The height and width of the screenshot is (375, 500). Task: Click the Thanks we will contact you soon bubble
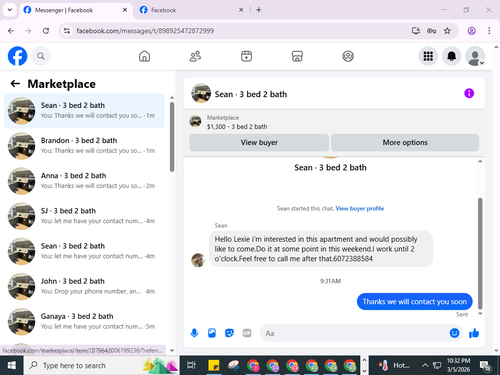coord(415,302)
